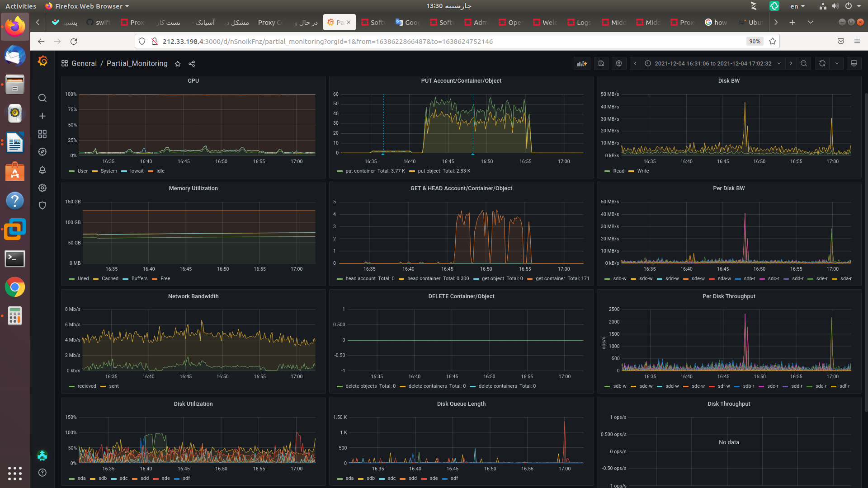The height and width of the screenshot is (488, 868).
Task: Click the Write color swatch in Disk BW legend
Action: pos(631,171)
